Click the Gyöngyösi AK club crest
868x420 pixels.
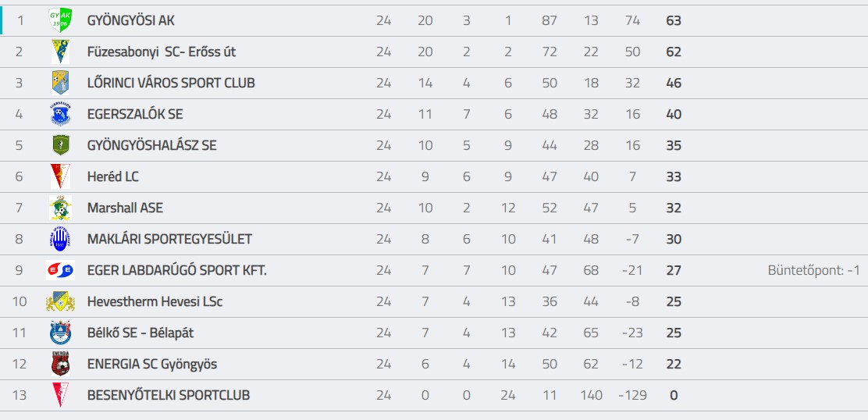pos(60,20)
